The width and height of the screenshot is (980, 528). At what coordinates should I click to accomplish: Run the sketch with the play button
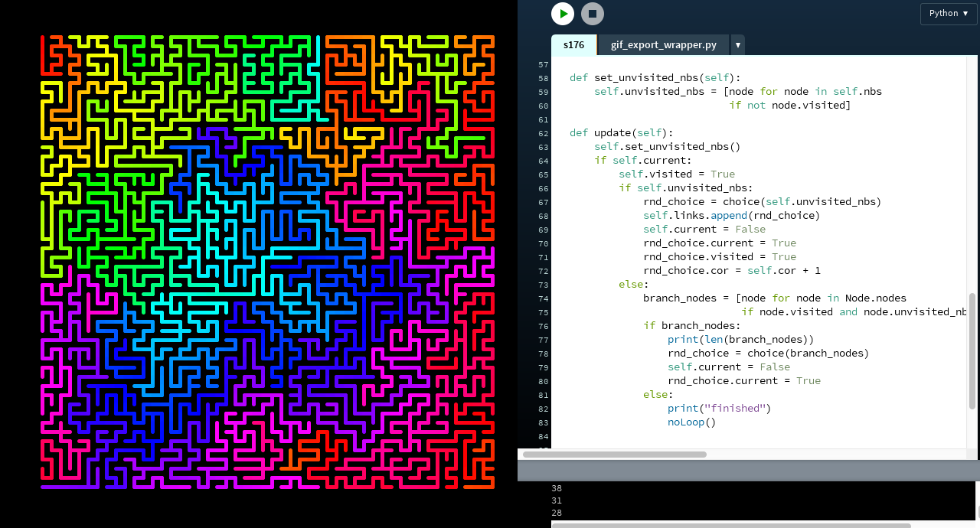(563, 14)
